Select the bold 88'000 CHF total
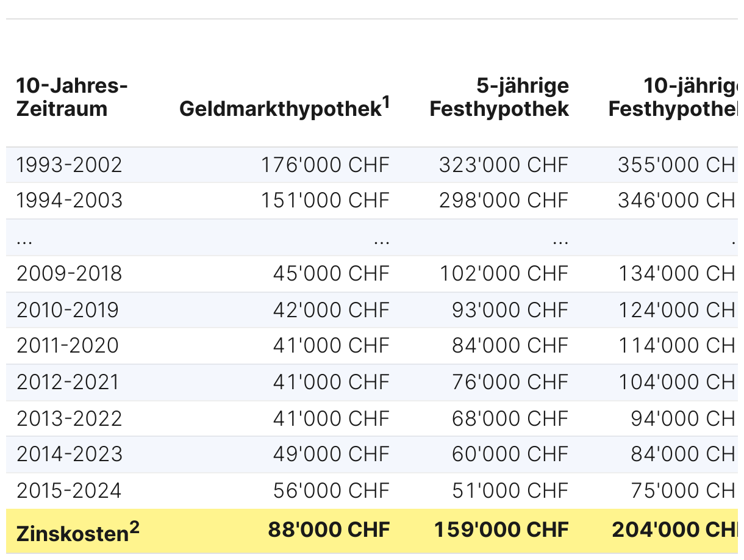 [329, 529]
